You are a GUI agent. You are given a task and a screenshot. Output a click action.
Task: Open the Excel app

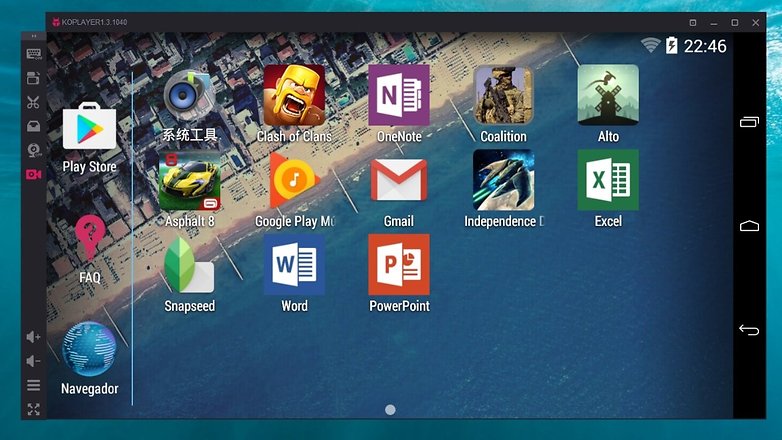pos(608,180)
